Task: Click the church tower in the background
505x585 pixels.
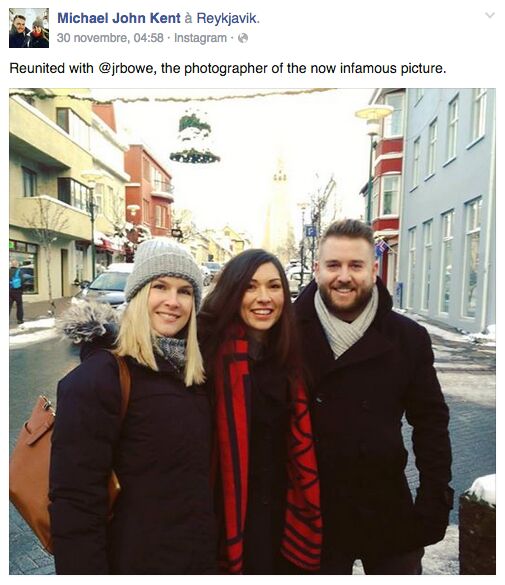Action: 279,204
